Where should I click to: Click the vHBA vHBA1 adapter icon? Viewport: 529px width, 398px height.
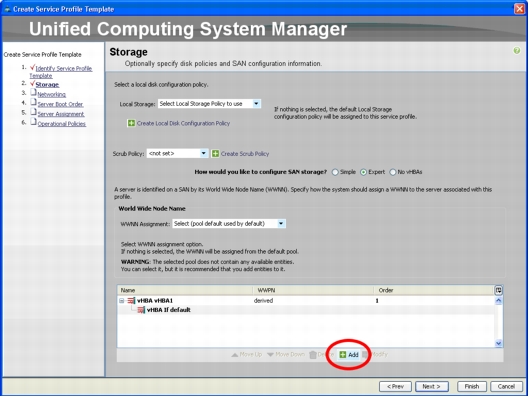click(131, 301)
